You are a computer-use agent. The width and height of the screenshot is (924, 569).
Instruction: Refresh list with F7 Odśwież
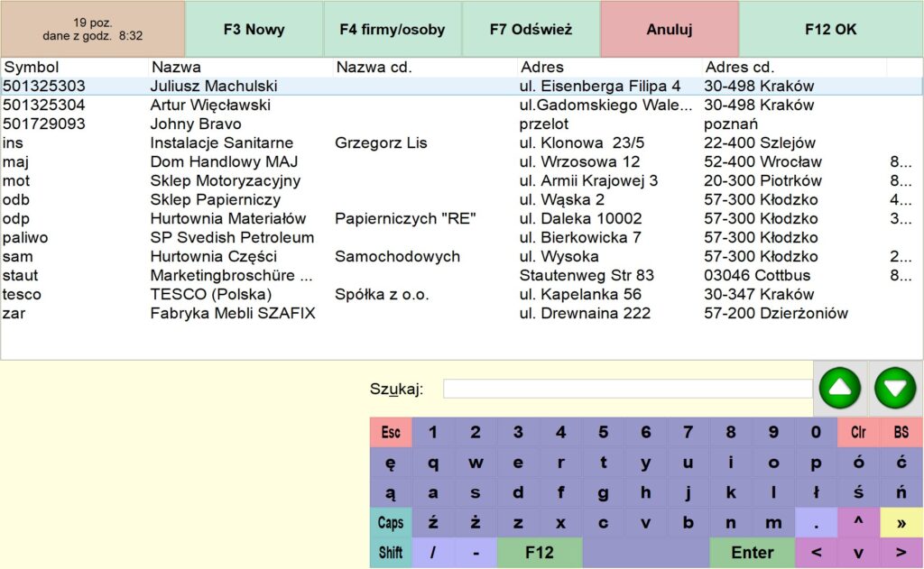coord(531,30)
